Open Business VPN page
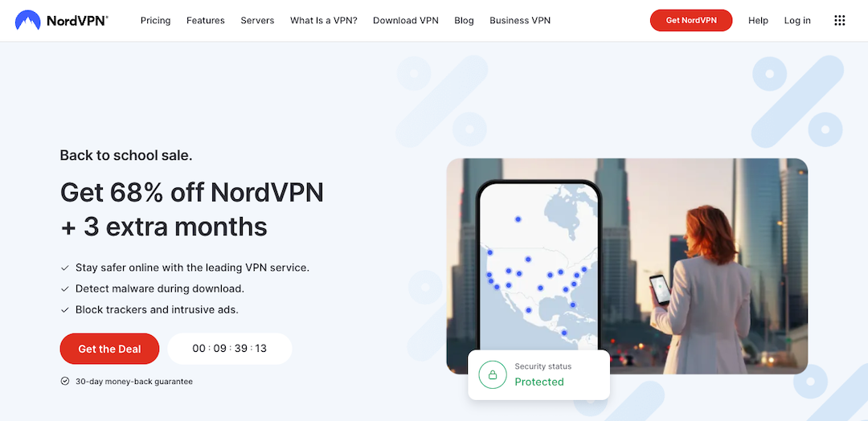The image size is (868, 421). click(520, 20)
